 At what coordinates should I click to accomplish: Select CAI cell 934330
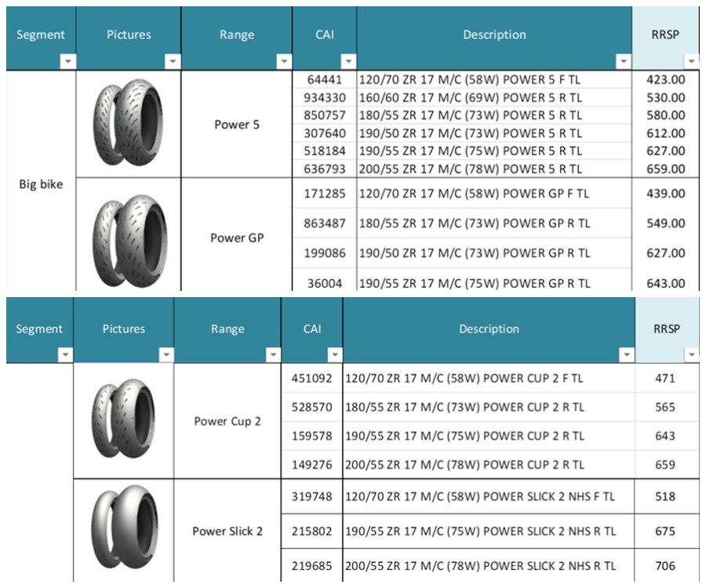pos(325,98)
